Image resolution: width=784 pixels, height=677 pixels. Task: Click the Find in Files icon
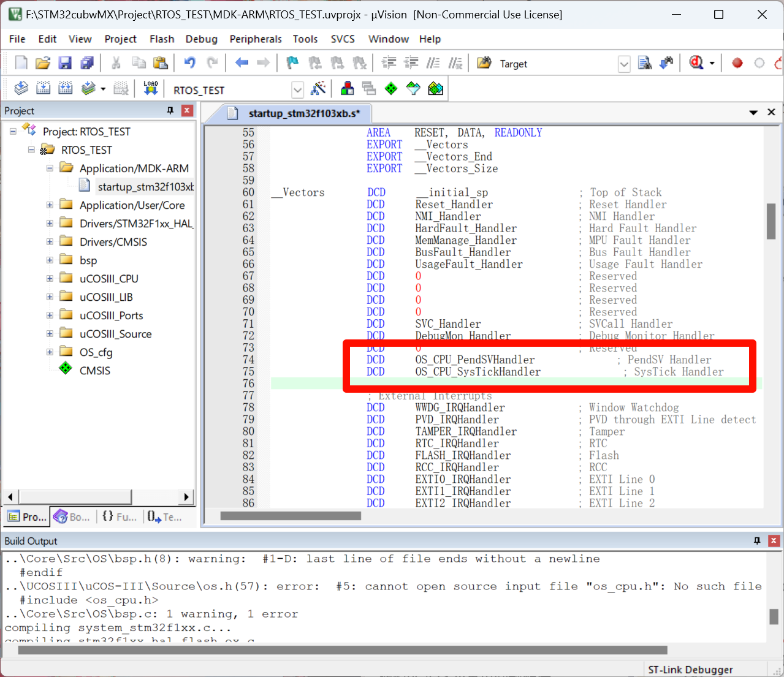[484, 63]
